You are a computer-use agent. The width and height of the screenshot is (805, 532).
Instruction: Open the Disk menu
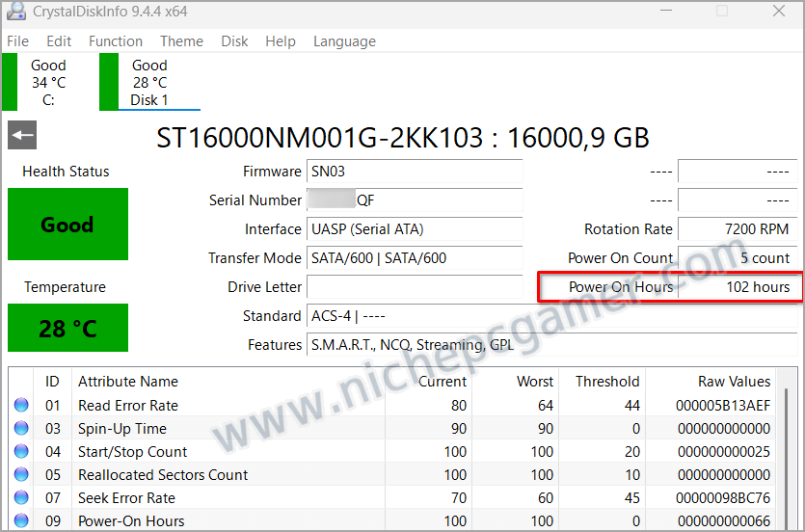234,41
